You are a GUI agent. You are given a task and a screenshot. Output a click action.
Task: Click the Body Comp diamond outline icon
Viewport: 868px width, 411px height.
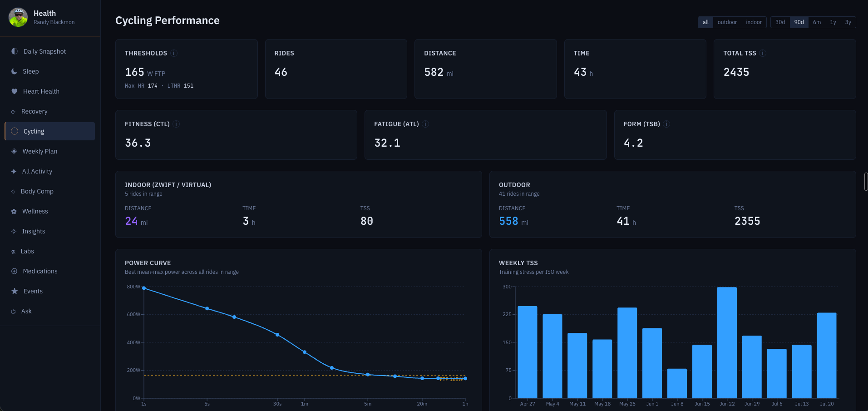(x=13, y=192)
